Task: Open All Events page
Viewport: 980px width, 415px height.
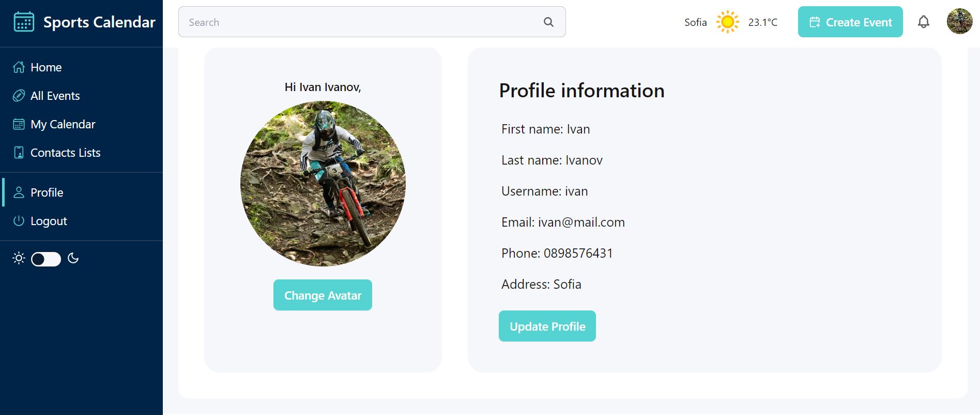Action: pos(55,96)
